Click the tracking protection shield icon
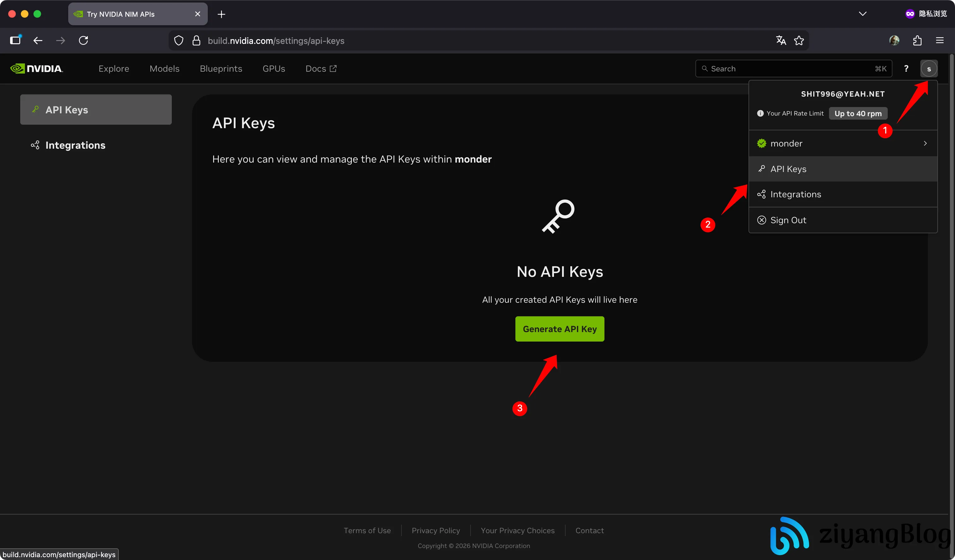955x560 pixels. pos(178,40)
